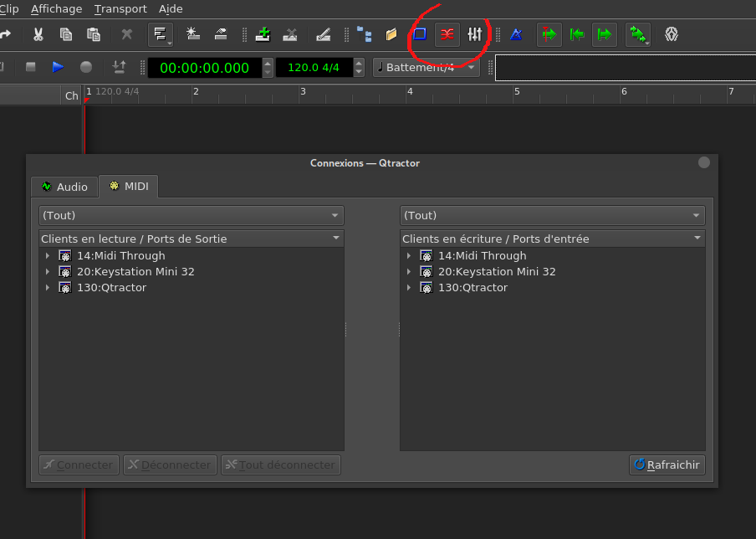The height and width of the screenshot is (539, 756).
Task: Switch to the Audio tab
Action: (x=64, y=187)
